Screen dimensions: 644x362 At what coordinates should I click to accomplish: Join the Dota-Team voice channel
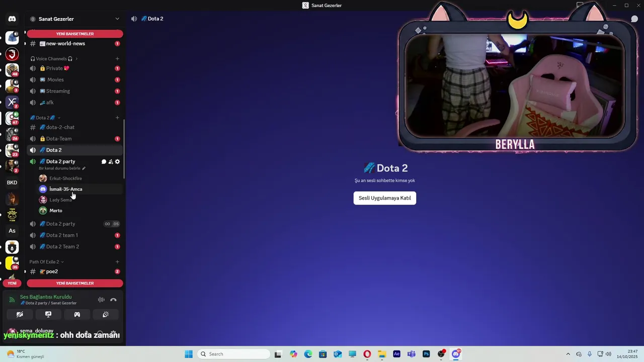tap(75, 139)
